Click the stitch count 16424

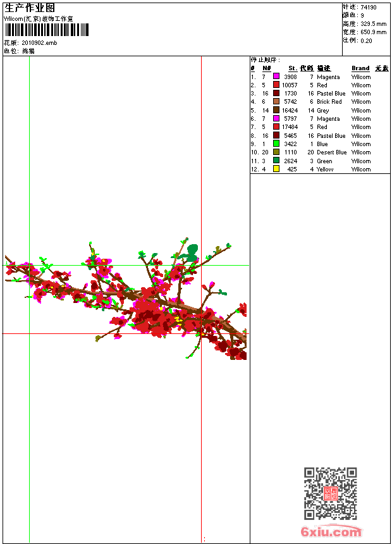point(290,111)
